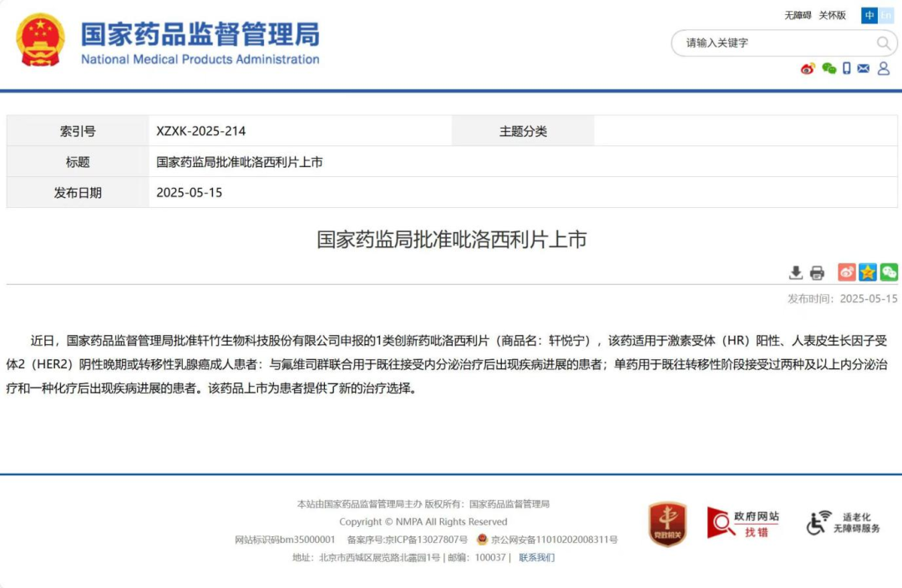902x588 pixels.
Task: Open the 适老化无障碍服务 badge
Action: 843,524
